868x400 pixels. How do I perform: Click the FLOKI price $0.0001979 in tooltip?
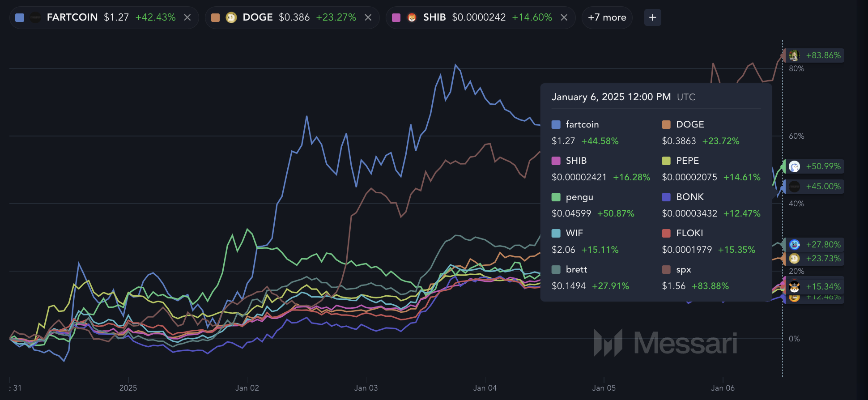tap(687, 250)
